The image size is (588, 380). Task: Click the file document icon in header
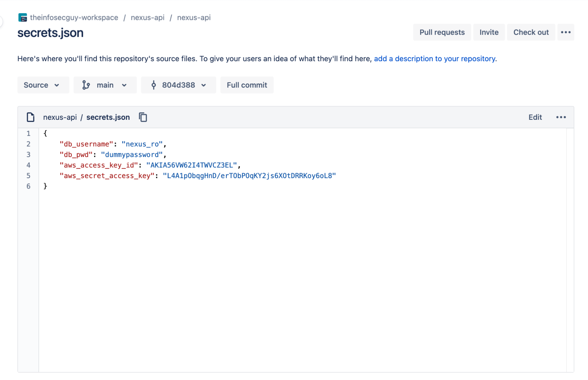[31, 117]
